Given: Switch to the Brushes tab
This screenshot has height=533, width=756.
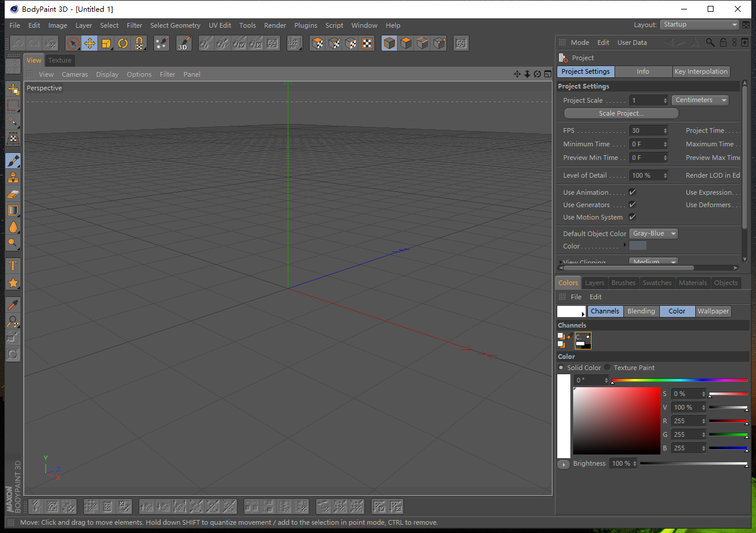Looking at the screenshot, I should [x=623, y=283].
